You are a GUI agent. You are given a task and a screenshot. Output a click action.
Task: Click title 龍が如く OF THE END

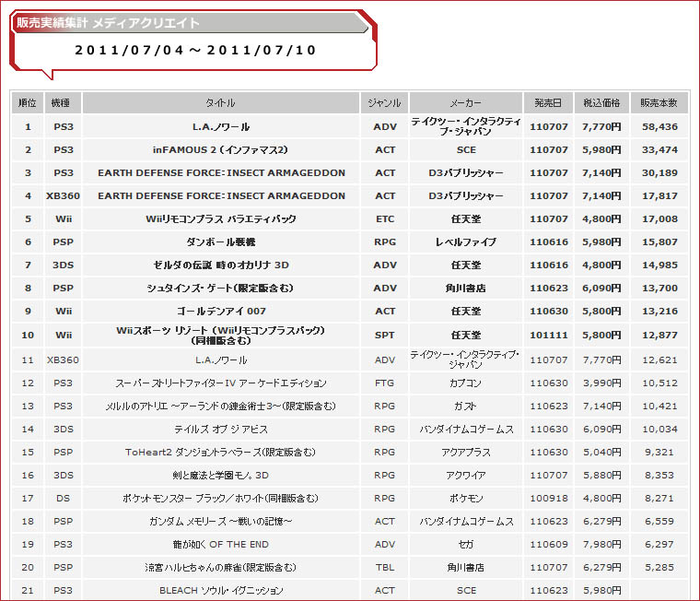coord(221,544)
